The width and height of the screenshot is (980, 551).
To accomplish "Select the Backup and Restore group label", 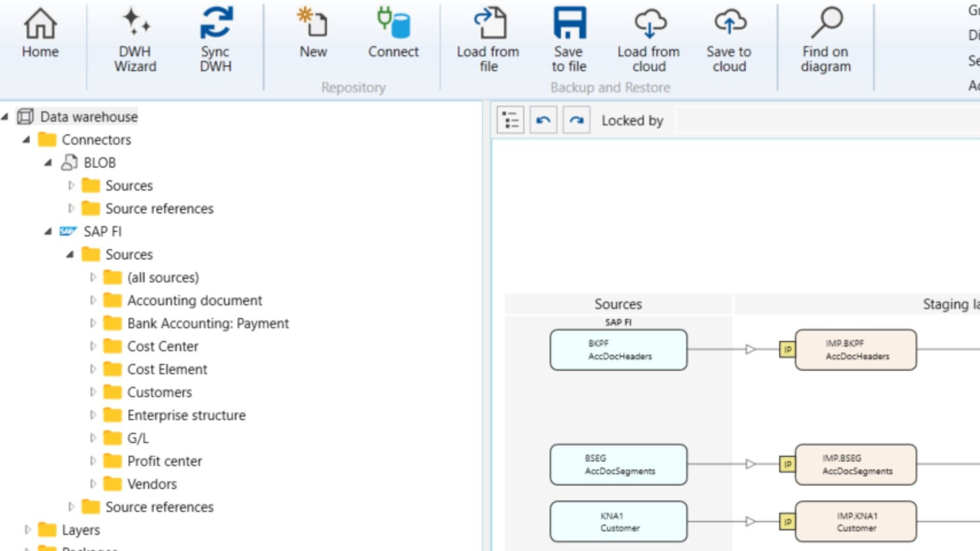I will point(610,87).
